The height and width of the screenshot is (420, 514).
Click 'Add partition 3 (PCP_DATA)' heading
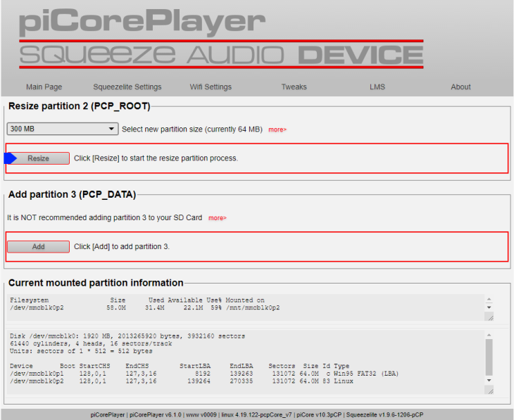[x=72, y=195]
